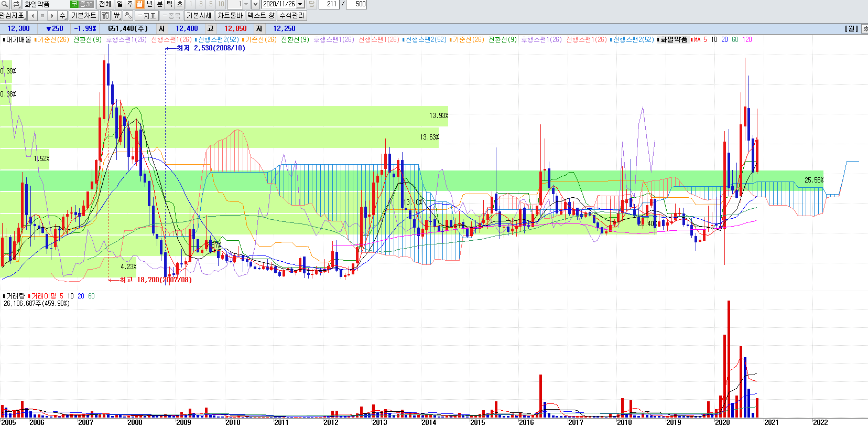This screenshot has height=427, width=868.
Task: Toggle the 기본시세 panel
Action: (x=199, y=16)
